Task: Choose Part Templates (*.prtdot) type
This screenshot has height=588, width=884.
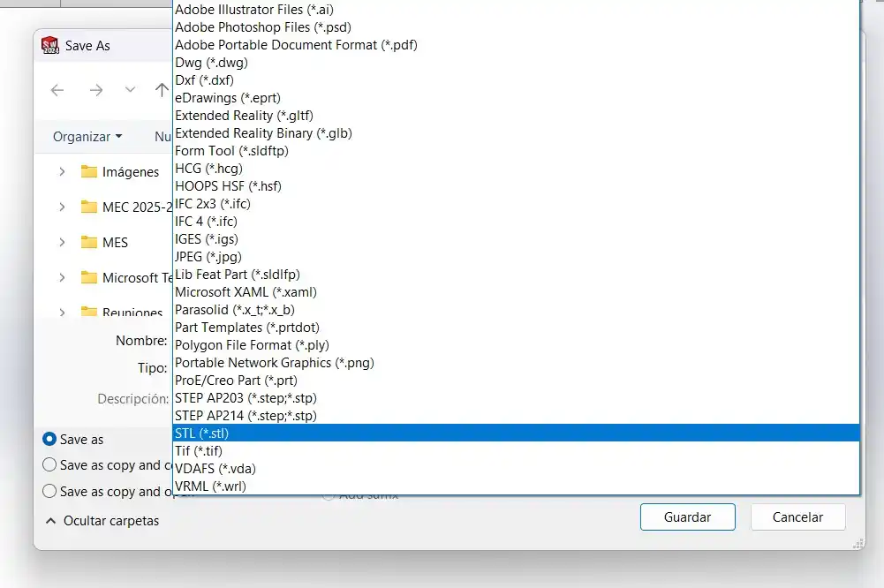Action: (x=516, y=328)
